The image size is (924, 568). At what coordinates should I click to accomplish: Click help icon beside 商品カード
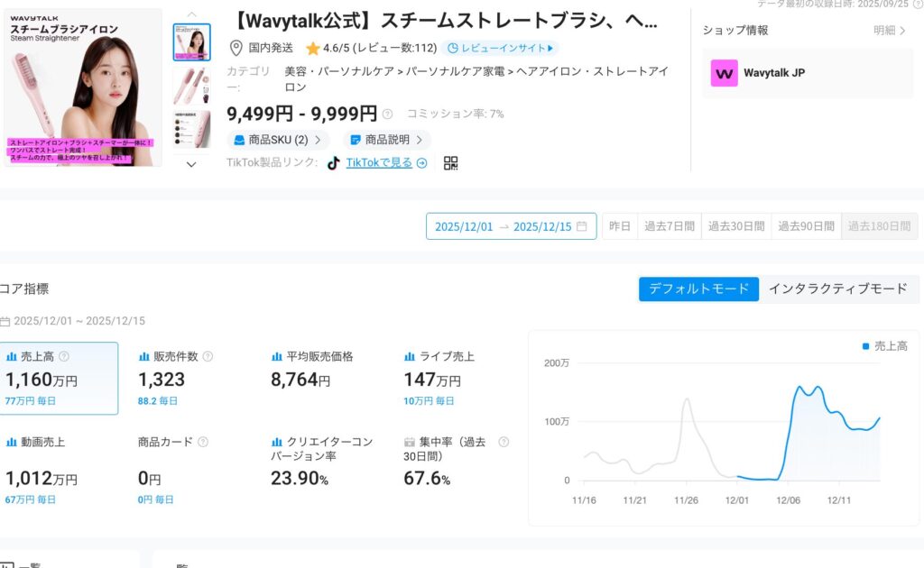(x=203, y=443)
